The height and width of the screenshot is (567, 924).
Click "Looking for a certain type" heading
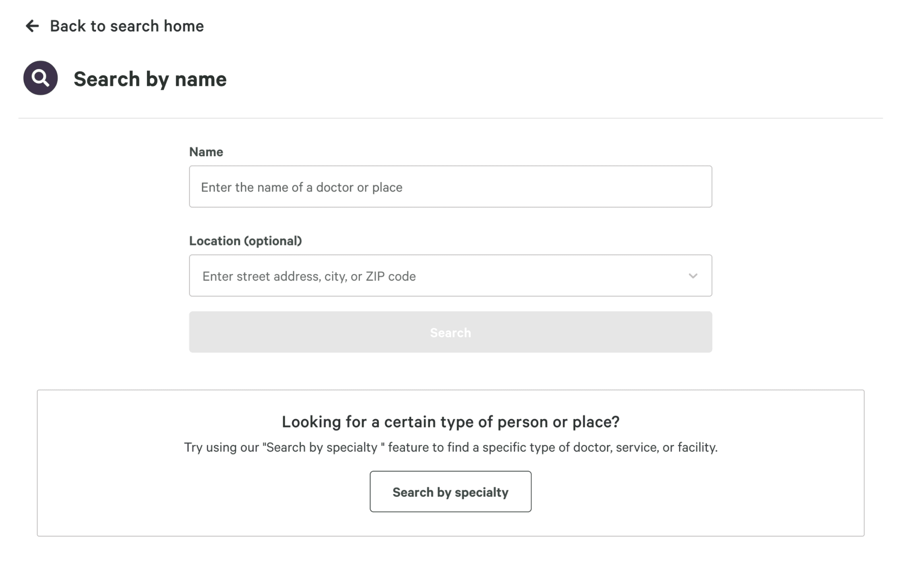pos(450,422)
